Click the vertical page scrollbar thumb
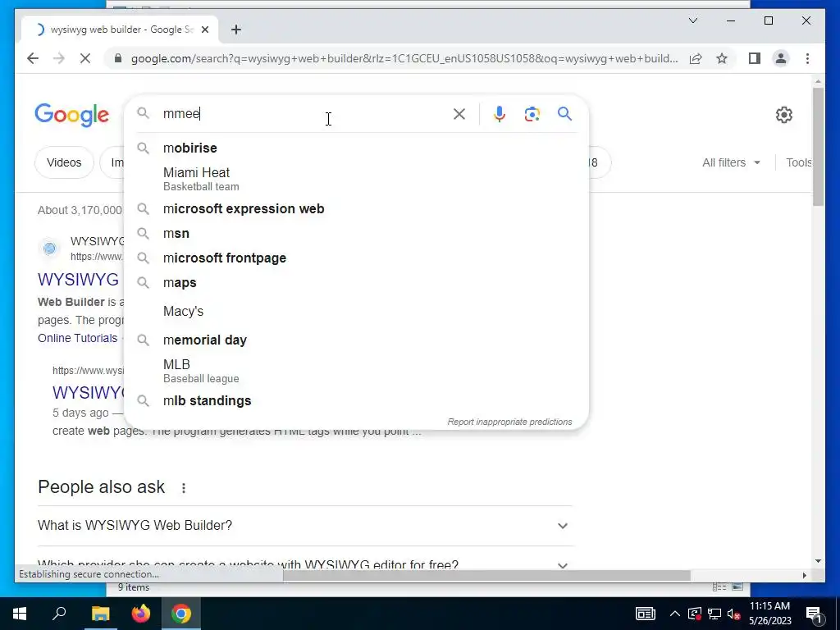840x630 pixels. point(818,146)
